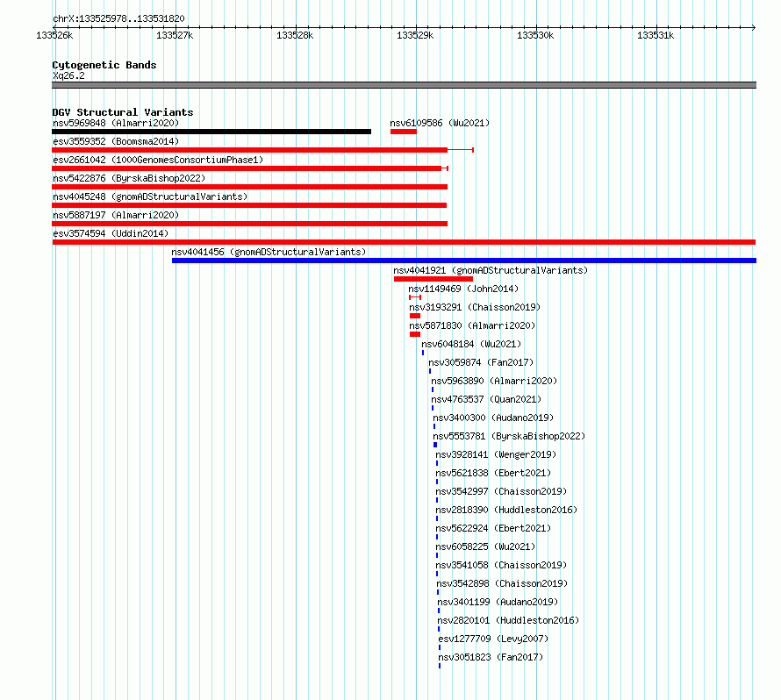Select the Xq26.2 band label
The width and height of the screenshot is (781, 700).
(x=68, y=75)
